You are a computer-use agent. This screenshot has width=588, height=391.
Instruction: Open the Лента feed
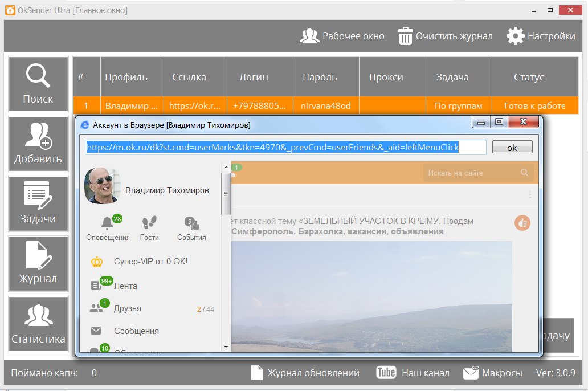pos(125,285)
